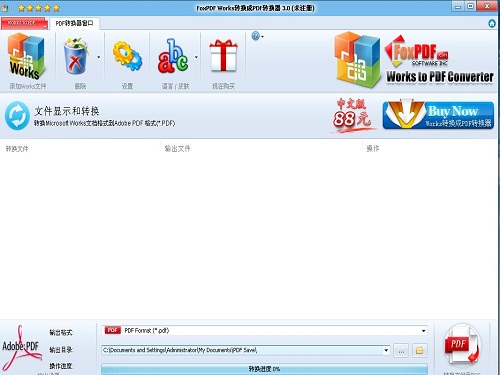Click the 操作 column header

pos(373,148)
